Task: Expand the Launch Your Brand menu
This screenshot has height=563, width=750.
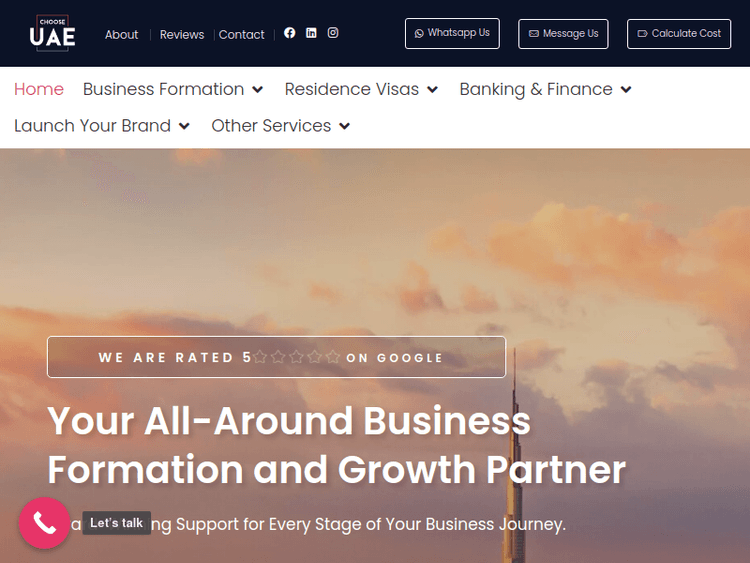Action: 102,126
